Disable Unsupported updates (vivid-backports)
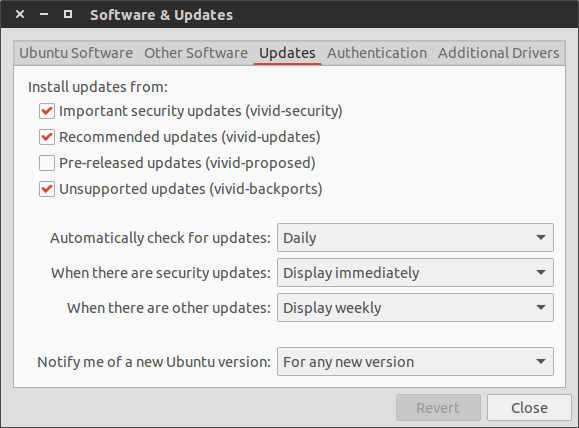Screen dimensions: 579x428 pyautogui.click(x=47, y=189)
